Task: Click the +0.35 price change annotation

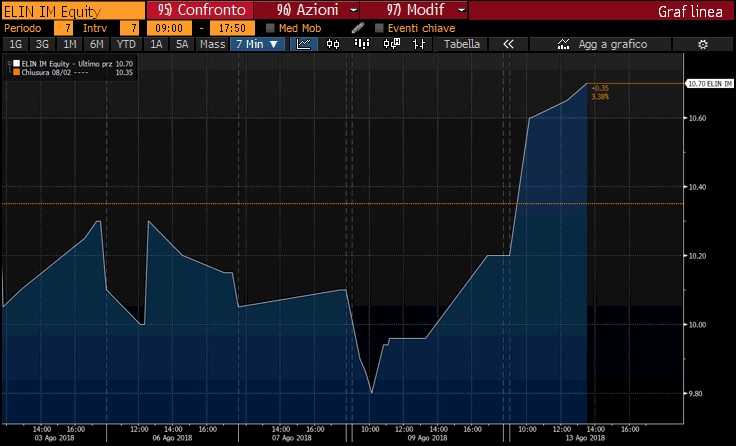Action: [x=600, y=88]
